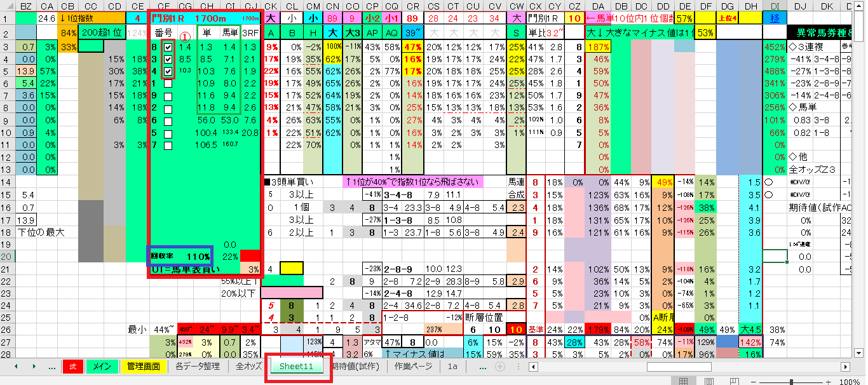
Task: Uncheck the checkbox for horse number 8
Action: [x=168, y=47]
